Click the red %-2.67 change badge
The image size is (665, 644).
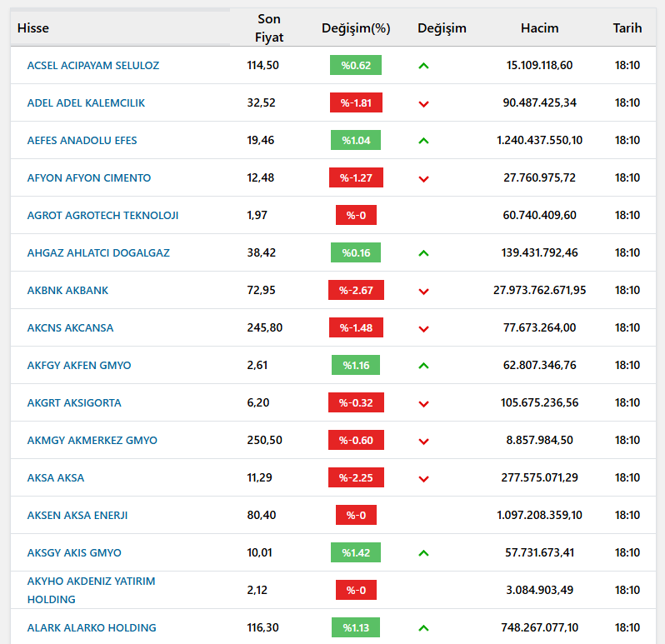click(356, 291)
